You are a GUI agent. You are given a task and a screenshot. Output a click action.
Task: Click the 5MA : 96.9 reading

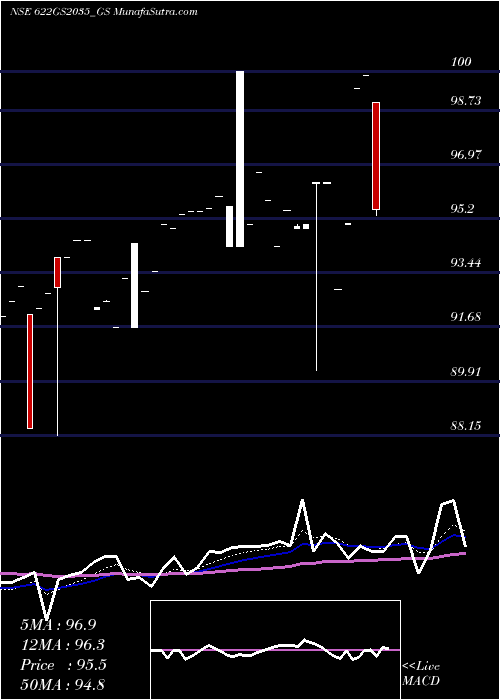pos(58,625)
